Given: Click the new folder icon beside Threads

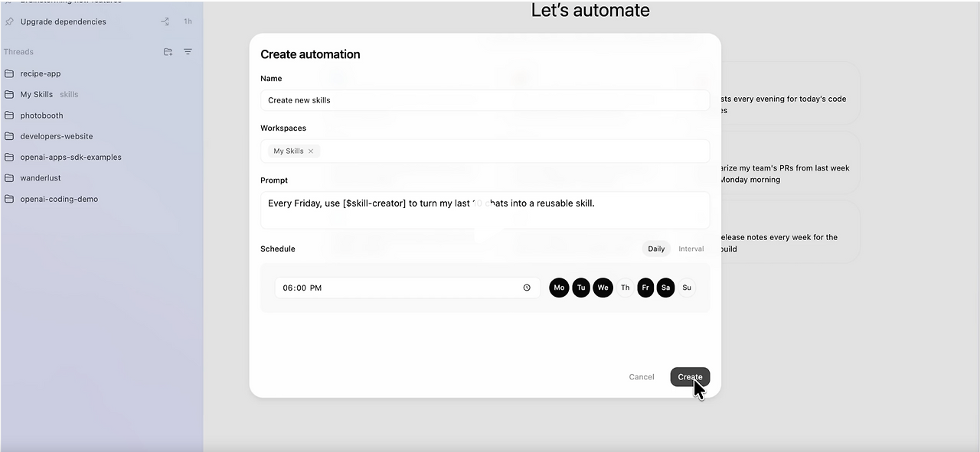Looking at the screenshot, I should (168, 52).
